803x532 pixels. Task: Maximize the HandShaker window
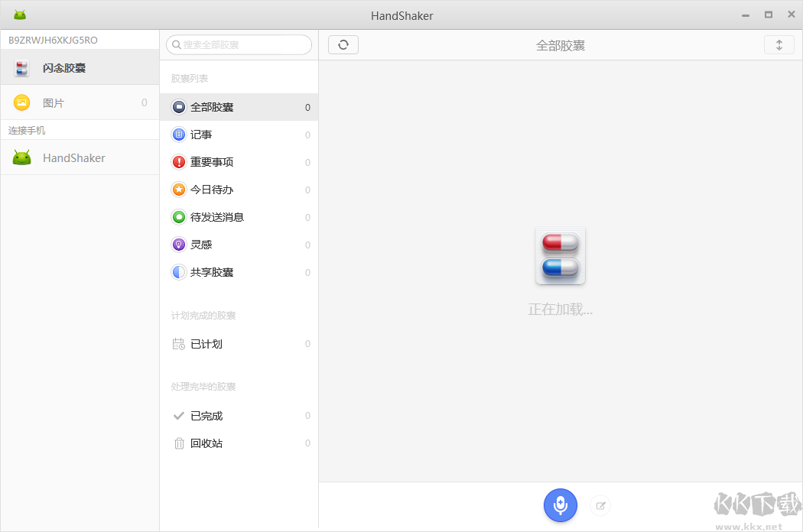pos(768,15)
